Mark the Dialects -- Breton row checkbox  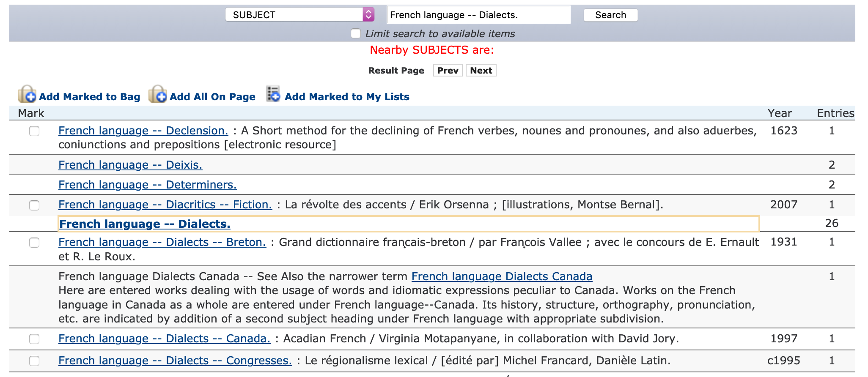[34, 243]
